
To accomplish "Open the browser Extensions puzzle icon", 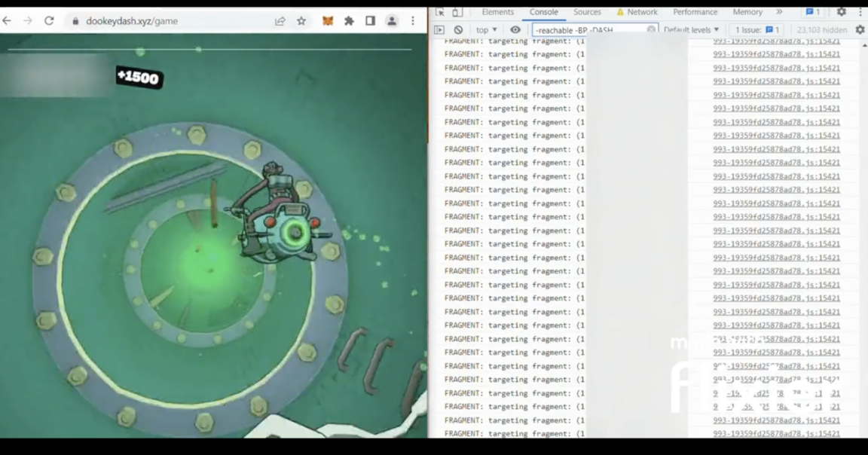I will pyautogui.click(x=349, y=21).
